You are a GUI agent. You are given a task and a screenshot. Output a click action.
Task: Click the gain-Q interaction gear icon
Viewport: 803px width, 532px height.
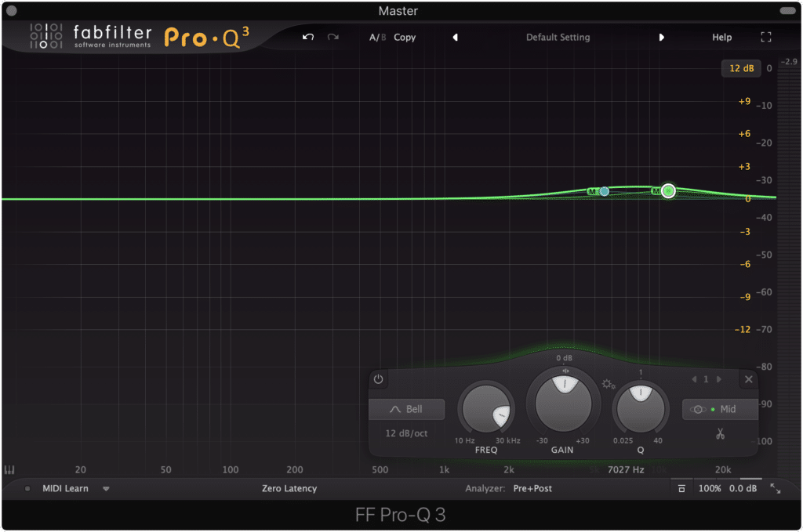coord(609,384)
